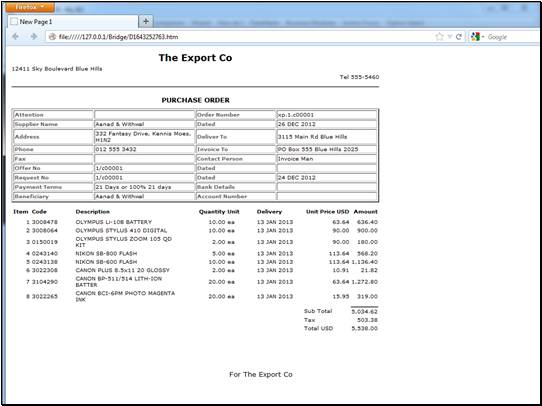The width and height of the screenshot is (542, 406).
Task: Select the CANON BCI-6PM PHOTO MAGENTA INK description
Action: [125, 296]
